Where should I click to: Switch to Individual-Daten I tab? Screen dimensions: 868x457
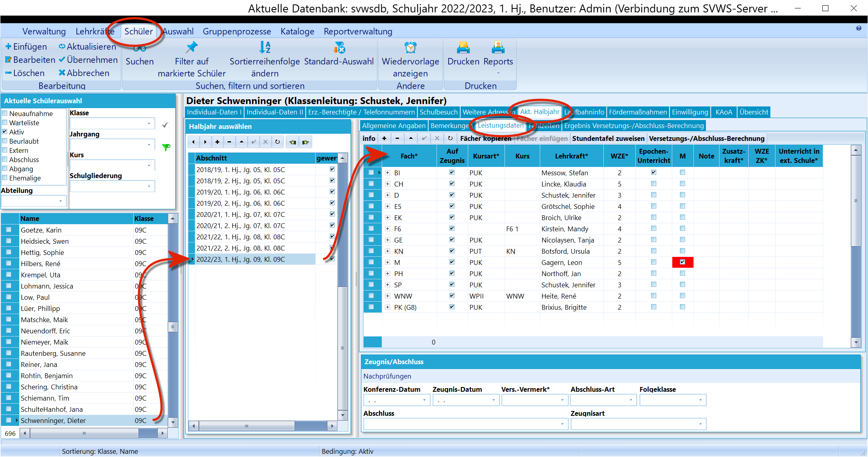(214, 112)
